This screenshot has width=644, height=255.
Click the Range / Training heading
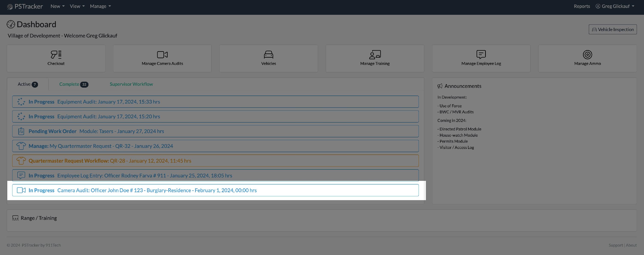click(39, 218)
